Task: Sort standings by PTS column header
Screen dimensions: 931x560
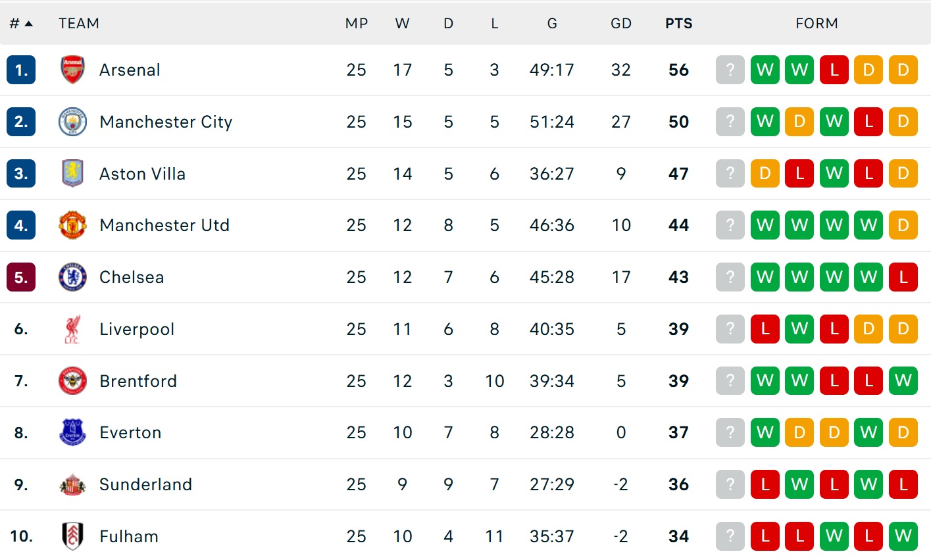Action: click(x=678, y=24)
